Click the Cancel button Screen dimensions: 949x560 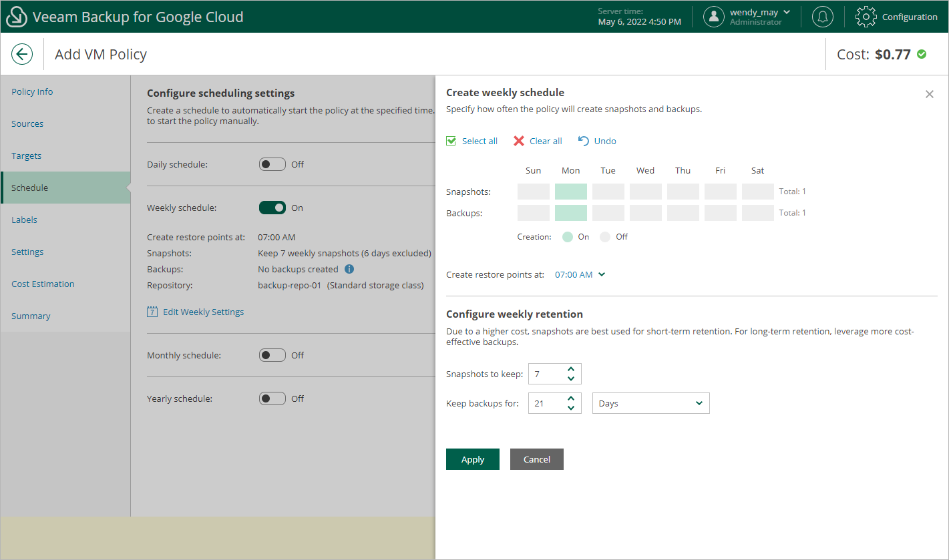537,459
